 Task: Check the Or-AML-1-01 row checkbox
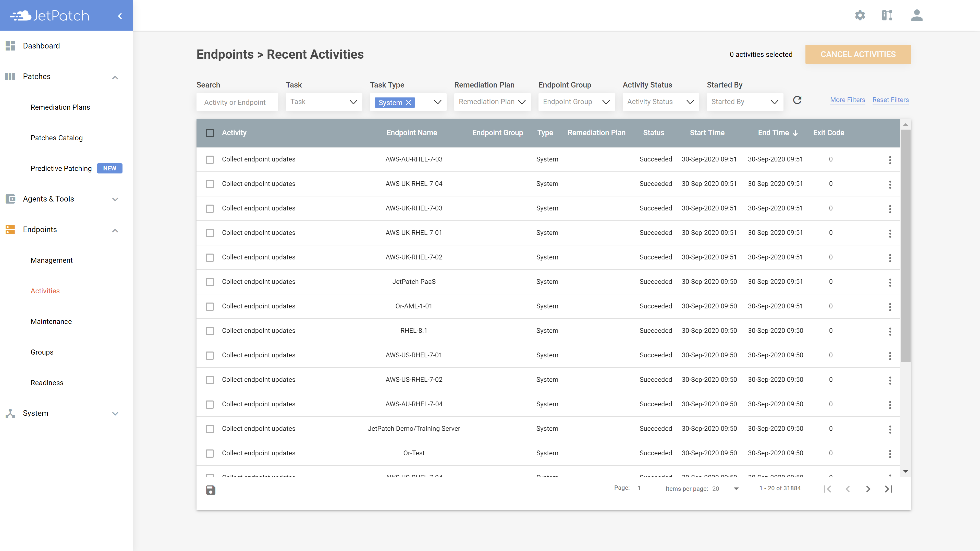[210, 306]
